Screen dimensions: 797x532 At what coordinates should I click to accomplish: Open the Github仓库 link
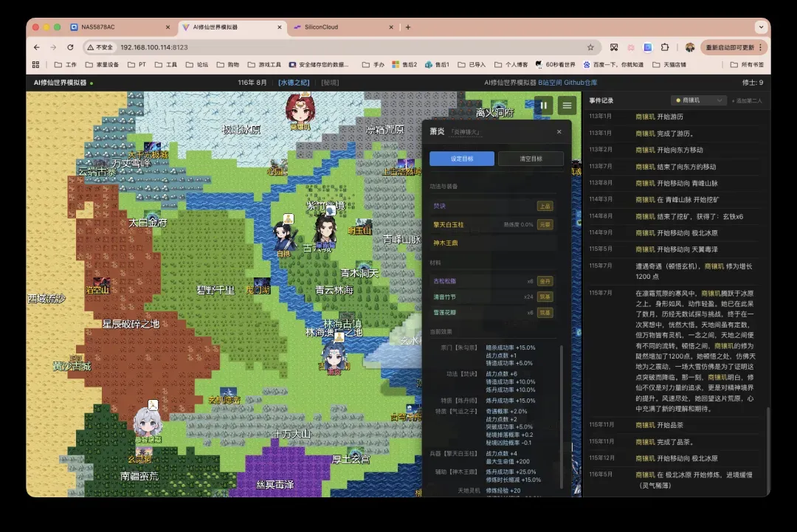[x=580, y=83]
